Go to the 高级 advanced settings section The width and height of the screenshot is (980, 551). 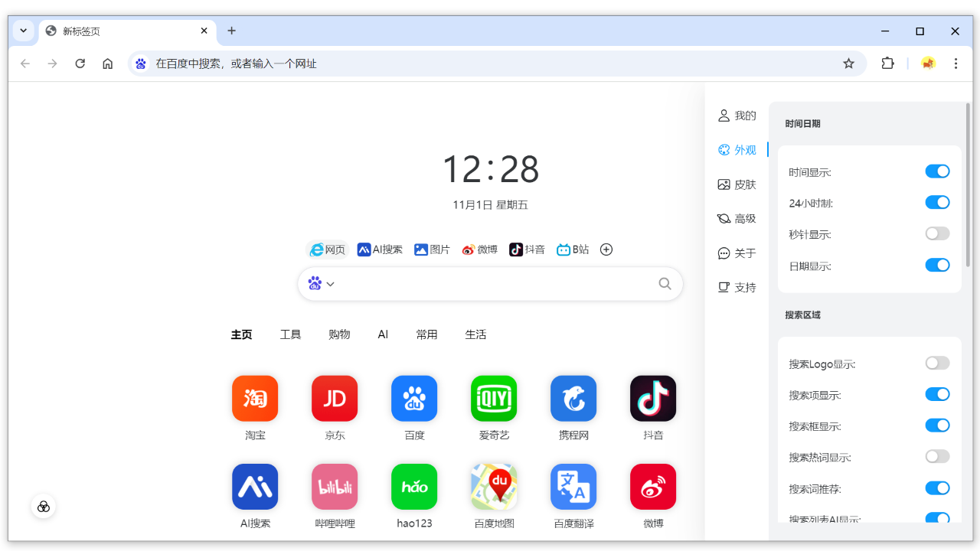[x=737, y=218]
